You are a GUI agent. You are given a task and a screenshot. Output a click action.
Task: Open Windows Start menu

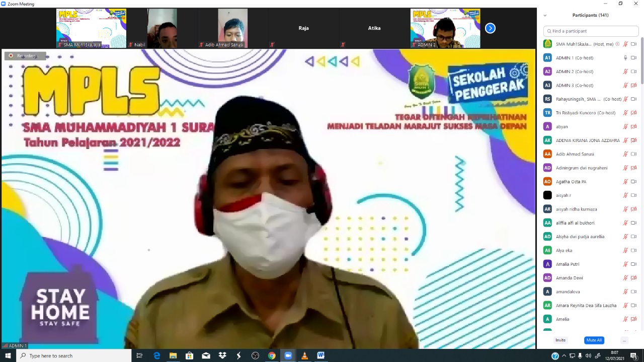[8, 355]
